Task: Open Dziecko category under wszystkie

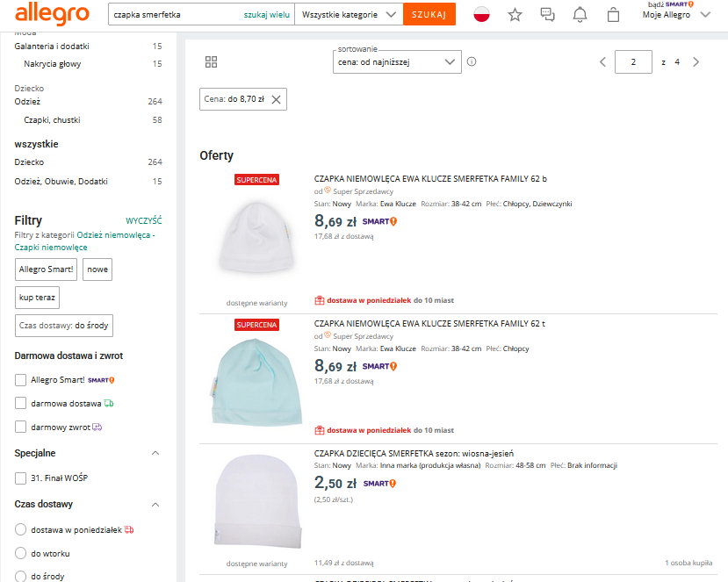Action: click(x=29, y=162)
